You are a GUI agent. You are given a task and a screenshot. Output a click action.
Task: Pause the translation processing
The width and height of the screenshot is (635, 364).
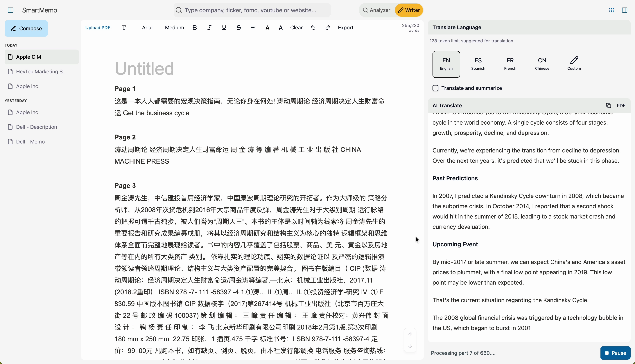point(615,353)
